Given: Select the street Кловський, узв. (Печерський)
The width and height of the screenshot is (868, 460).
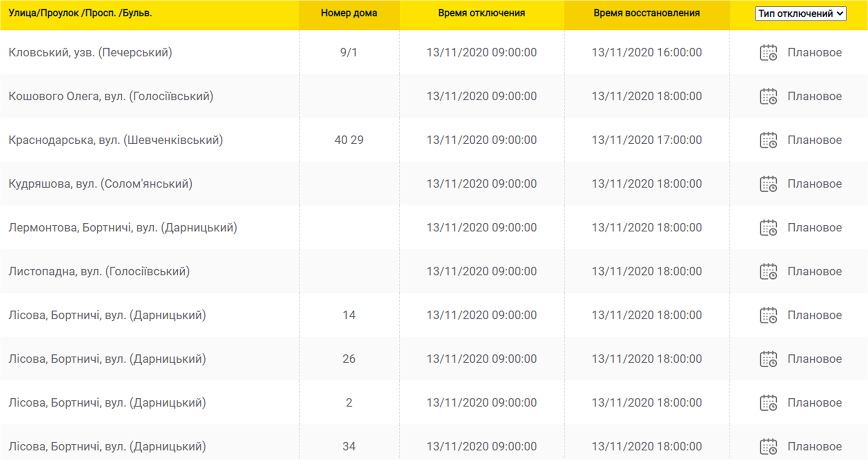Looking at the screenshot, I should 90,52.
